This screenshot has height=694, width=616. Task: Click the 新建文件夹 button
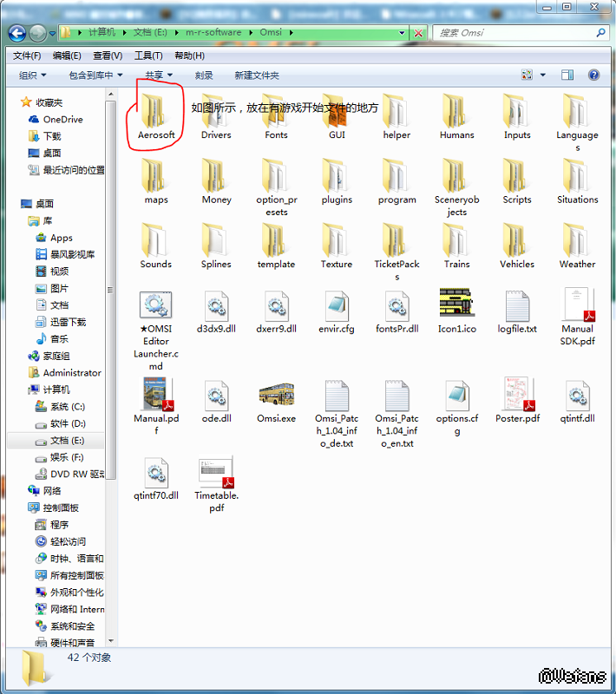pyautogui.click(x=257, y=75)
